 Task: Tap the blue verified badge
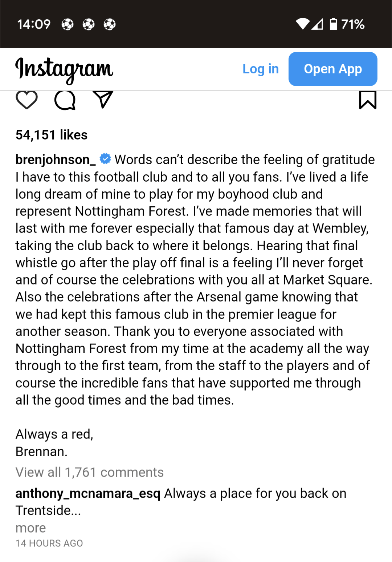pyautogui.click(x=105, y=159)
